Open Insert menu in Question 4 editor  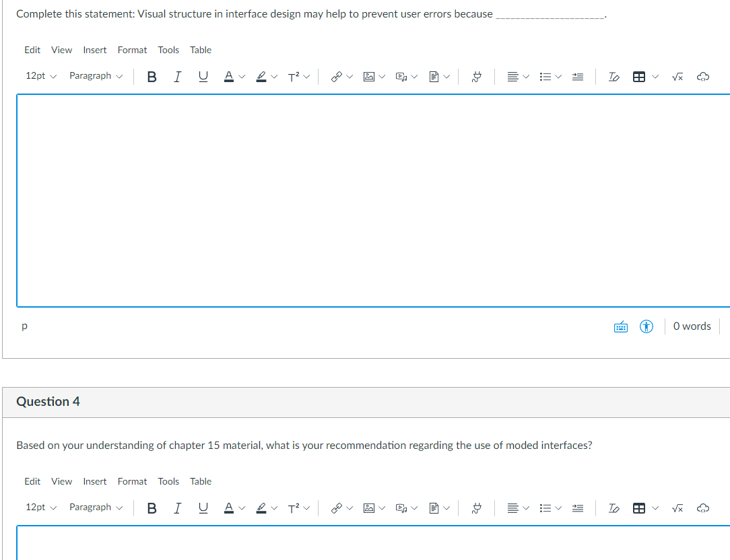(x=94, y=481)
